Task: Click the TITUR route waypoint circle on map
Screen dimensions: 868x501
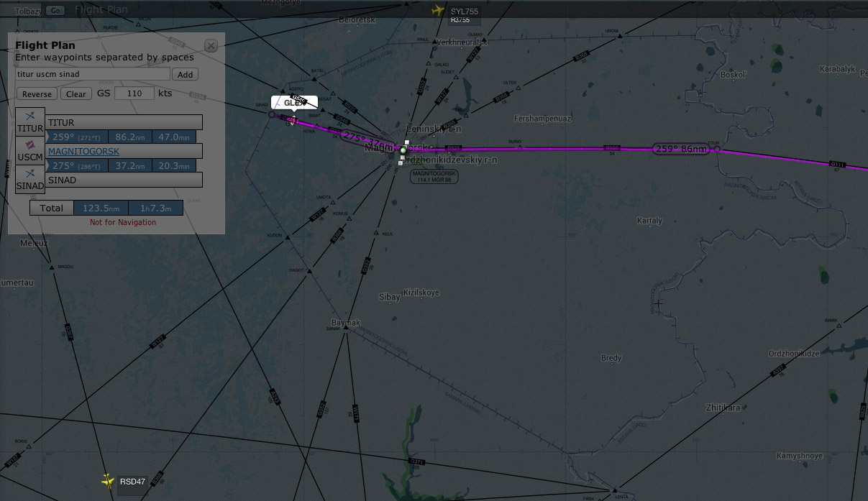Action: 717,150
